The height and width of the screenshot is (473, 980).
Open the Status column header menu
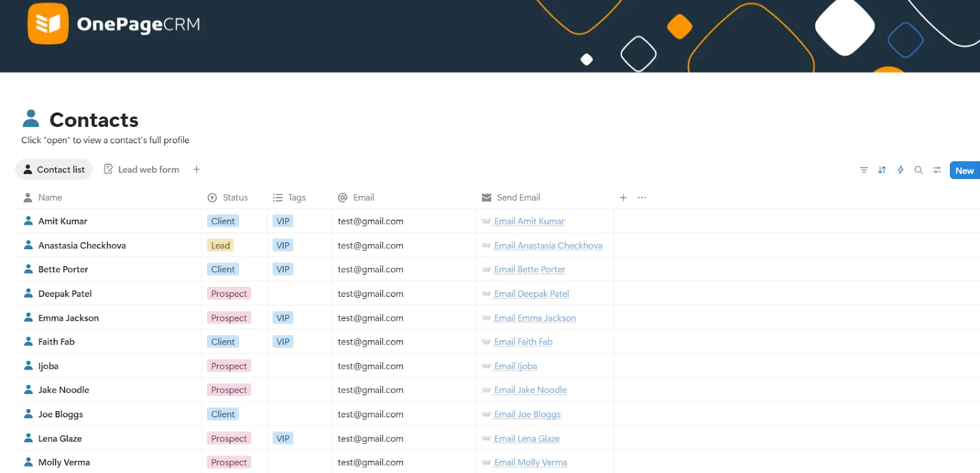coord(228,198)
